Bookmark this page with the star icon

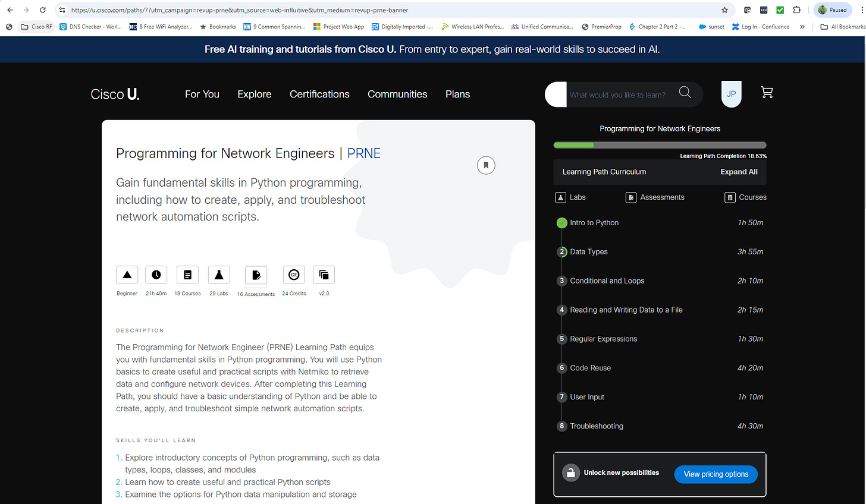724,10
